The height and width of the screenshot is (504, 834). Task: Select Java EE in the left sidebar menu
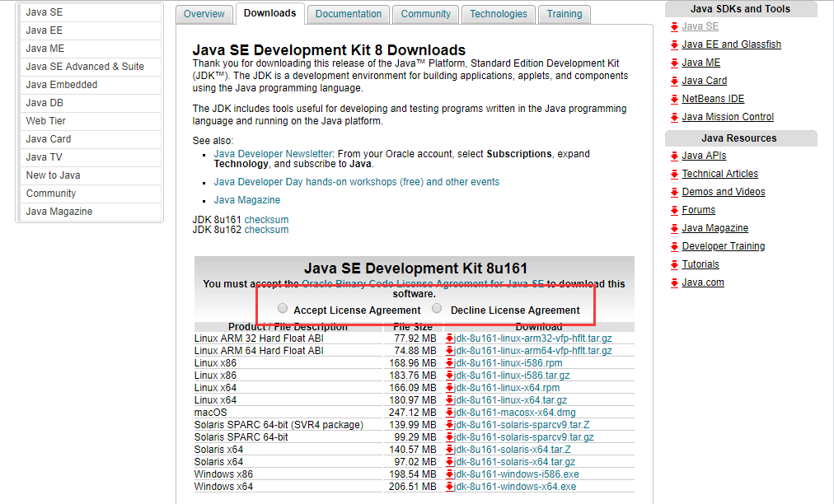91,30
